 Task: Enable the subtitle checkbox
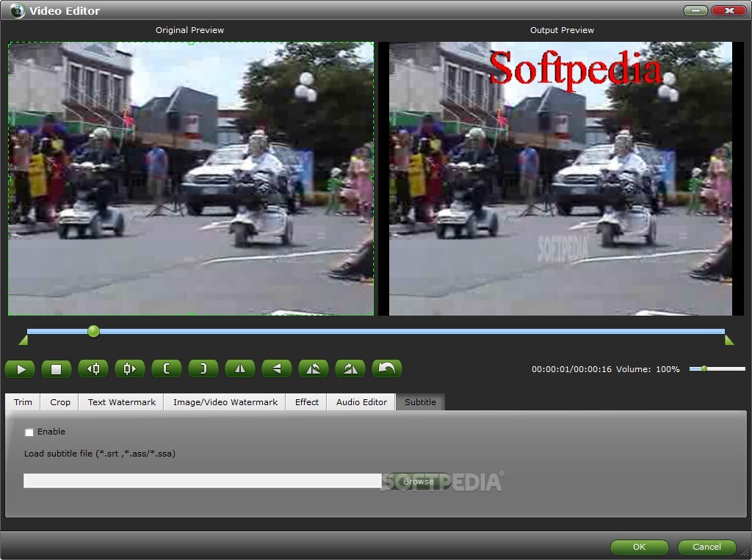click(x=29, y=432)
